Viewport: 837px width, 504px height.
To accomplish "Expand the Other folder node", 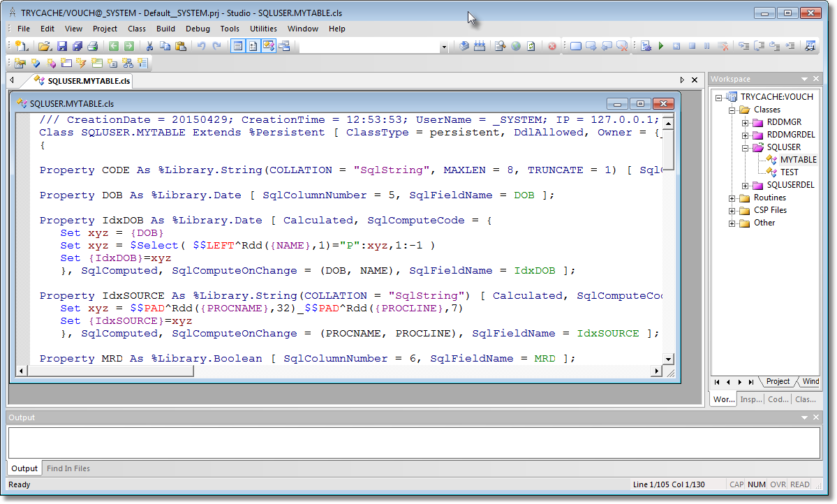I will tap(732, 223).
